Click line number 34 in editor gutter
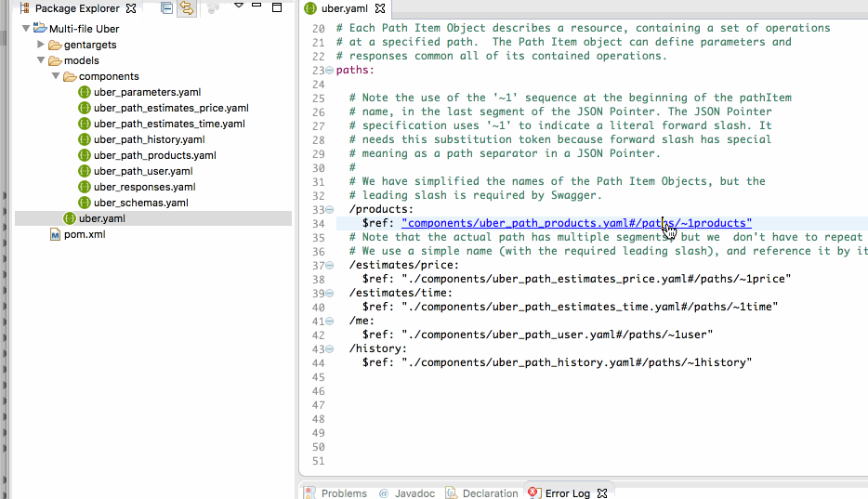 tap(319, 224)
